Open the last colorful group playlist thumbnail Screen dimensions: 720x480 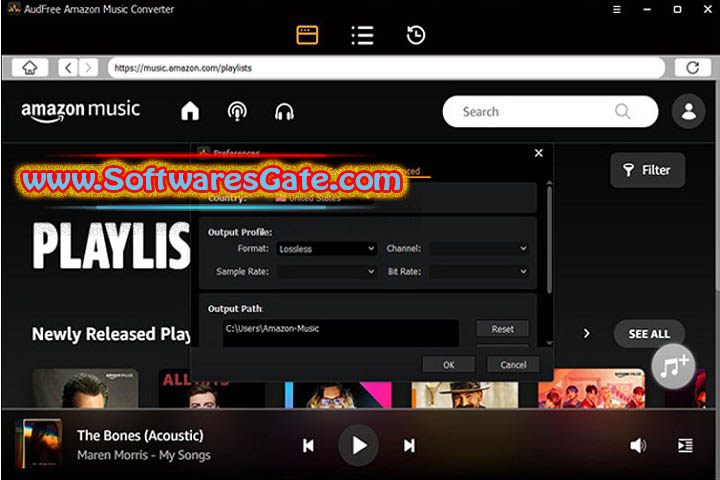click(591, 388)
